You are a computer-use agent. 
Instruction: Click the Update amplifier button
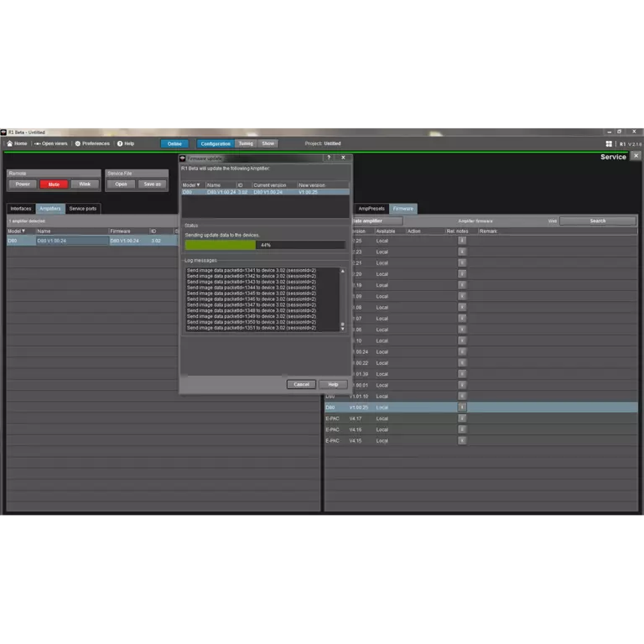pos(377,221)
